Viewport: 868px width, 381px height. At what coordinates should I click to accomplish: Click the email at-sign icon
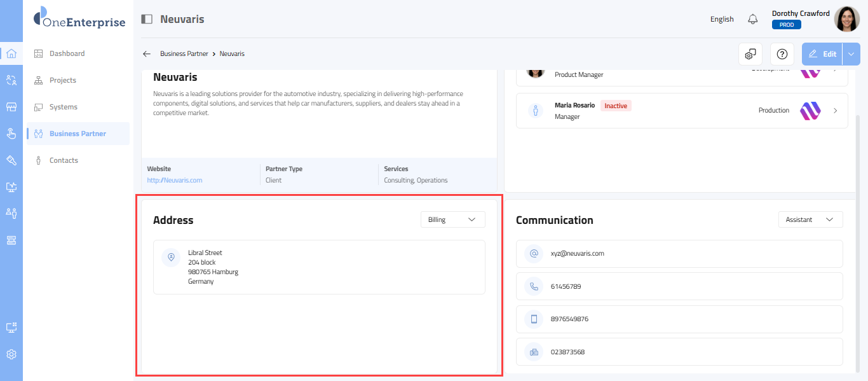[534, 253]
